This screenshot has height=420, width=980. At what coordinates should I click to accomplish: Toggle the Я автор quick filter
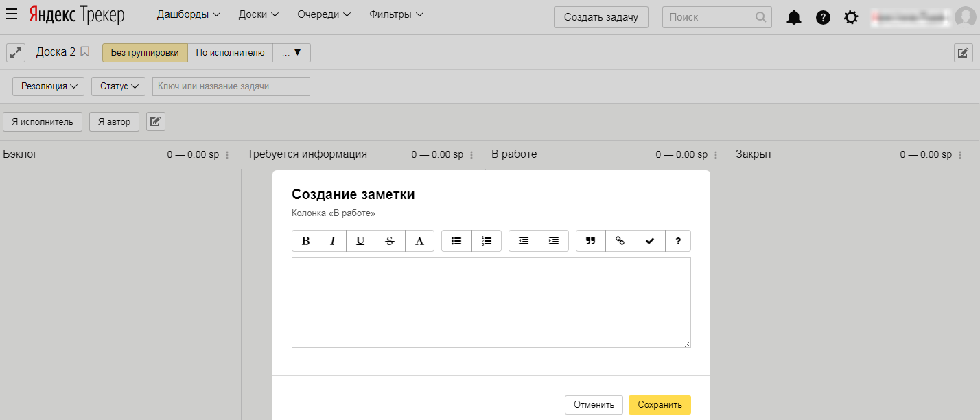114,121
